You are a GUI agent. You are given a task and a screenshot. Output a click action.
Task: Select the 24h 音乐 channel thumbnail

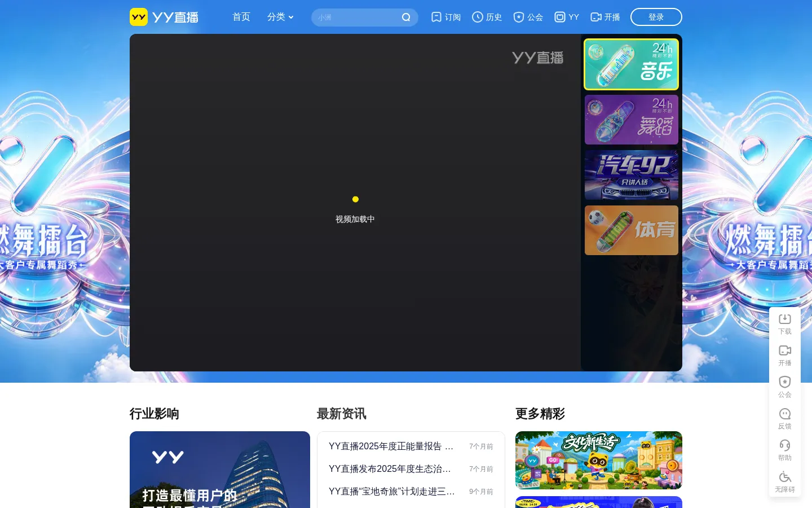click(632, 64)
